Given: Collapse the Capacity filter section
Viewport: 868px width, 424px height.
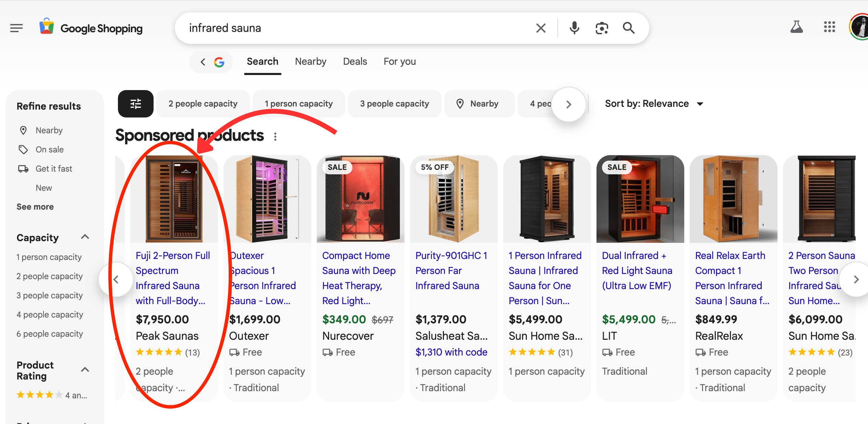Looking at the screenshot, I should click(x=85, y=237).
